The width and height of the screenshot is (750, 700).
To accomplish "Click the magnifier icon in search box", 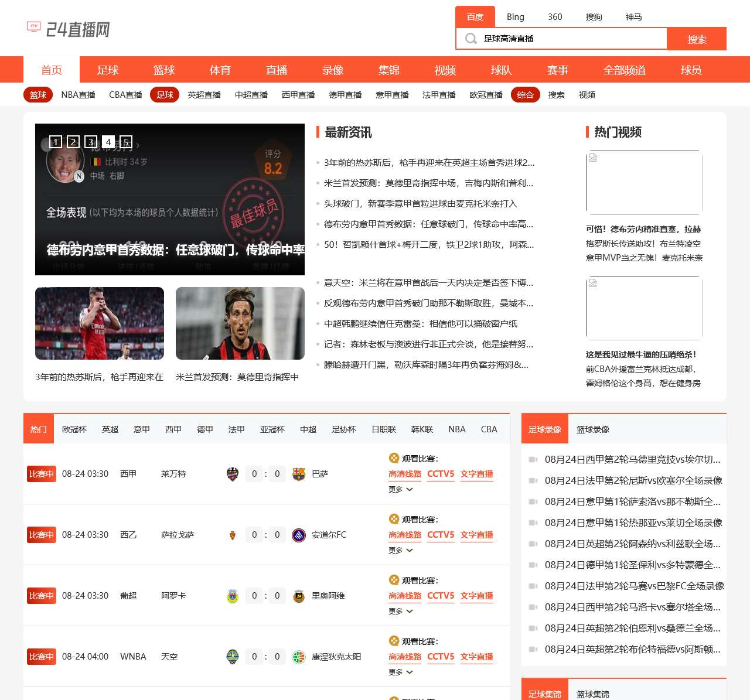I will click(471, 39).
